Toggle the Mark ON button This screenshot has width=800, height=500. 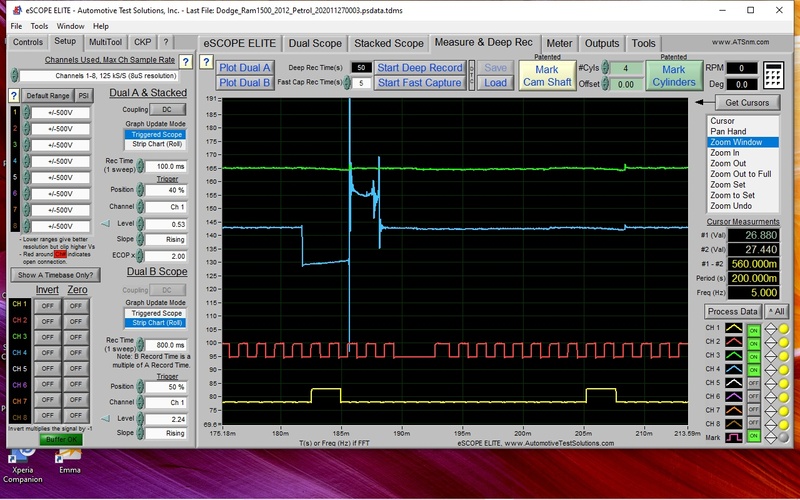754,437
